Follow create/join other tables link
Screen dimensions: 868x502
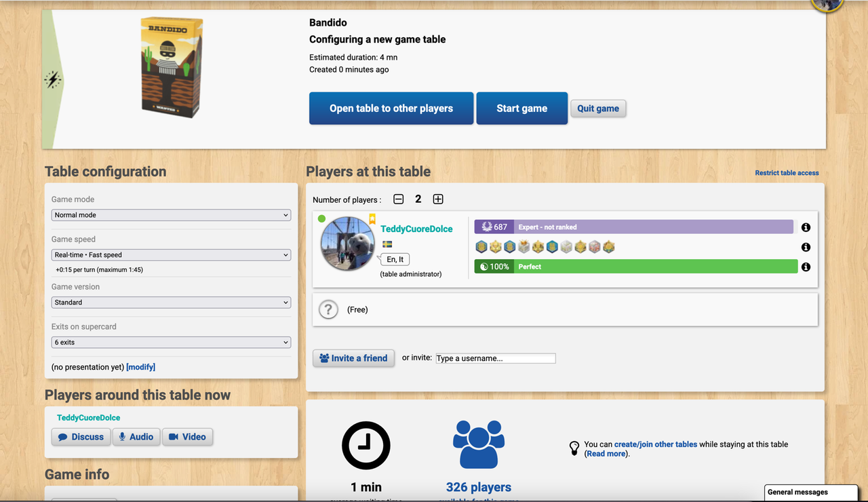tap(656, 444)
